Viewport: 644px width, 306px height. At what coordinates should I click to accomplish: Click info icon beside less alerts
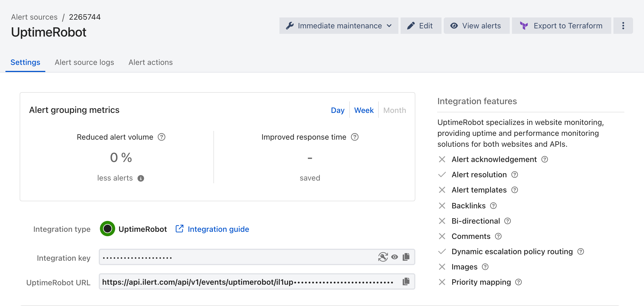tap(141, 178)
